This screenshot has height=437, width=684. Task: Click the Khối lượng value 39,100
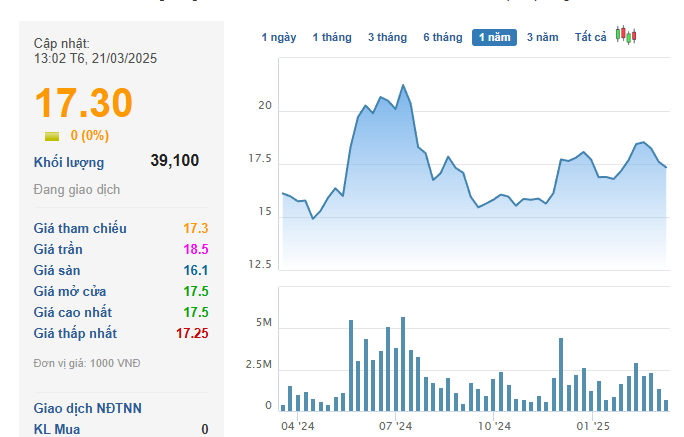point(175,160)
